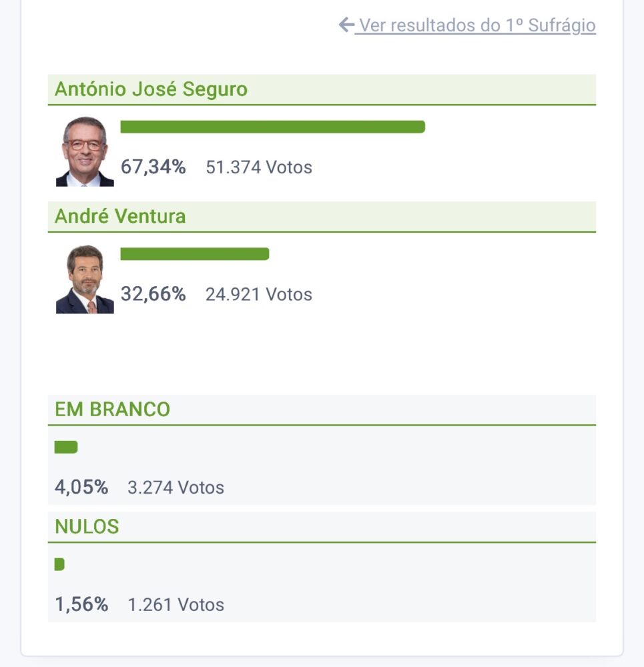Click the "1.261 Votos" count
This screenshot has height=667, width=644.
coord(176,606)
